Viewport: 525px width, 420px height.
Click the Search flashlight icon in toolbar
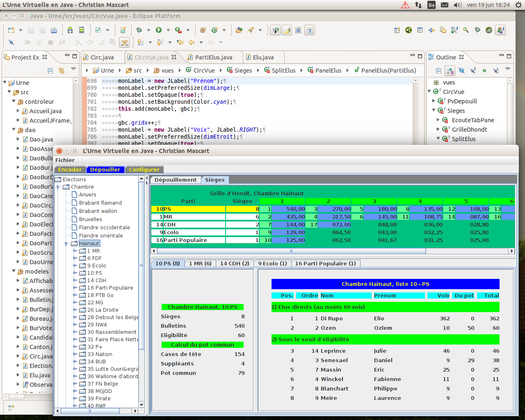(251, 30)
